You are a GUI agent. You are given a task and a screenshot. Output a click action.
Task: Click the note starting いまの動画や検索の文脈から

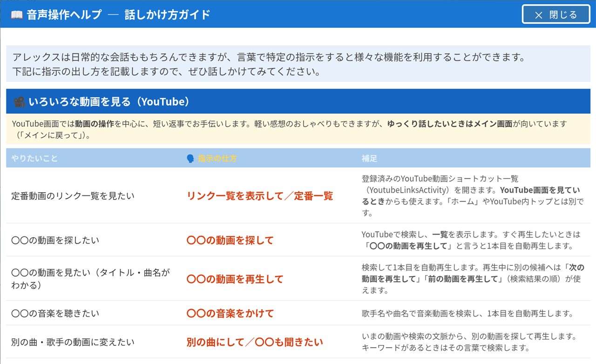(469, 342)
